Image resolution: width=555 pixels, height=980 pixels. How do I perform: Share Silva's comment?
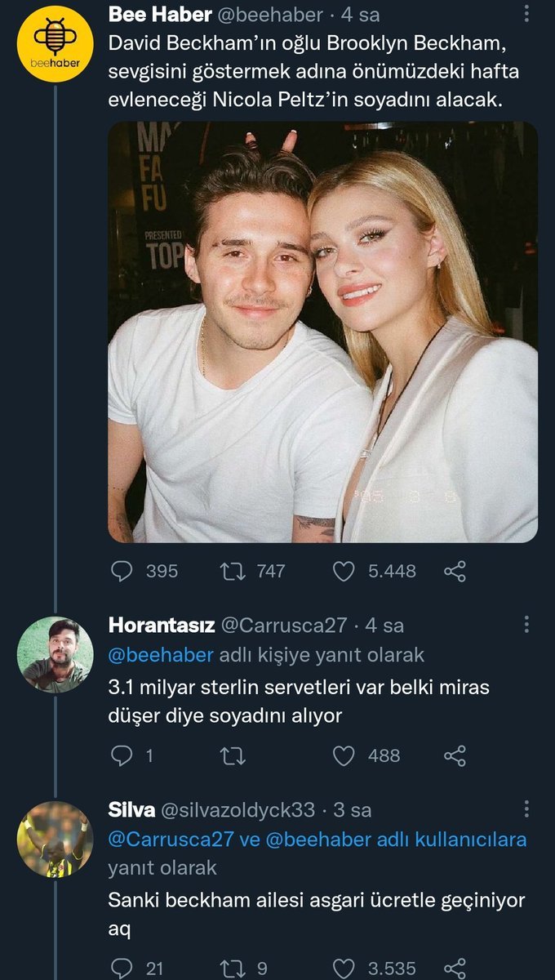455,968
